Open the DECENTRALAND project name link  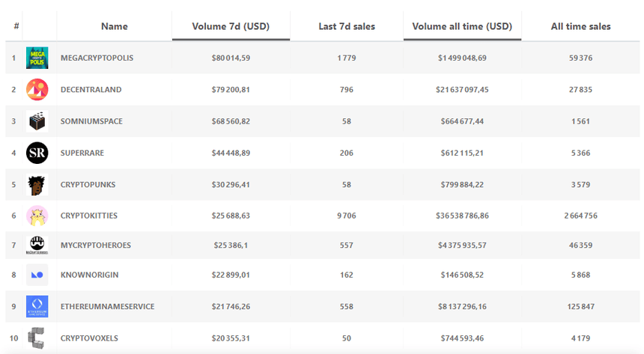pyautogui.click(x=91, y=90)
